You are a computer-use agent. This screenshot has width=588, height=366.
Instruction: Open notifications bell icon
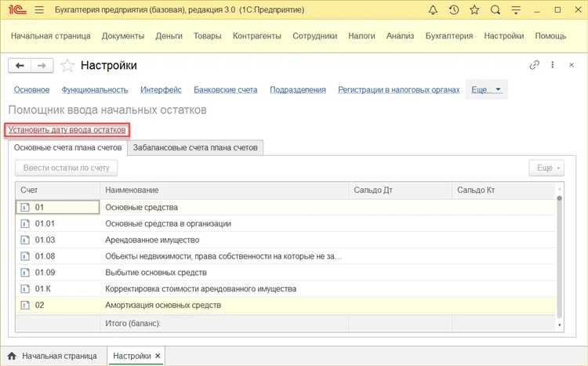click(433, 10)
